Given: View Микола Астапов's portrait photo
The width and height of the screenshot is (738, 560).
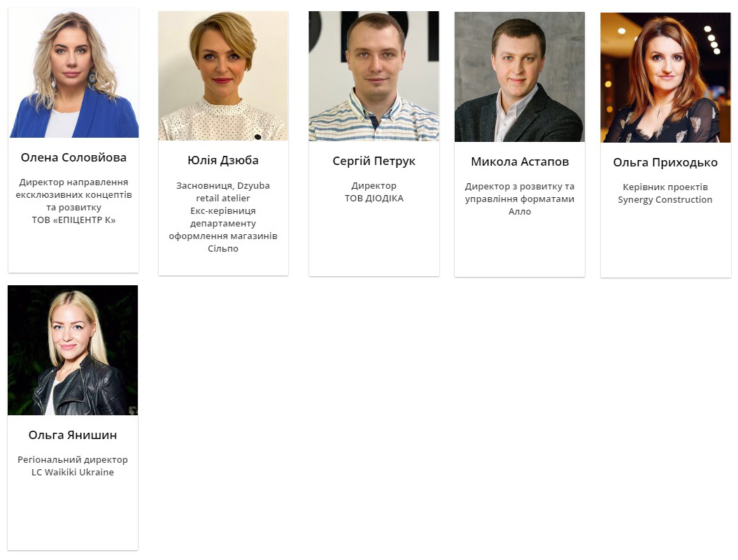Looking at the screenshot, I should point(520,77).
